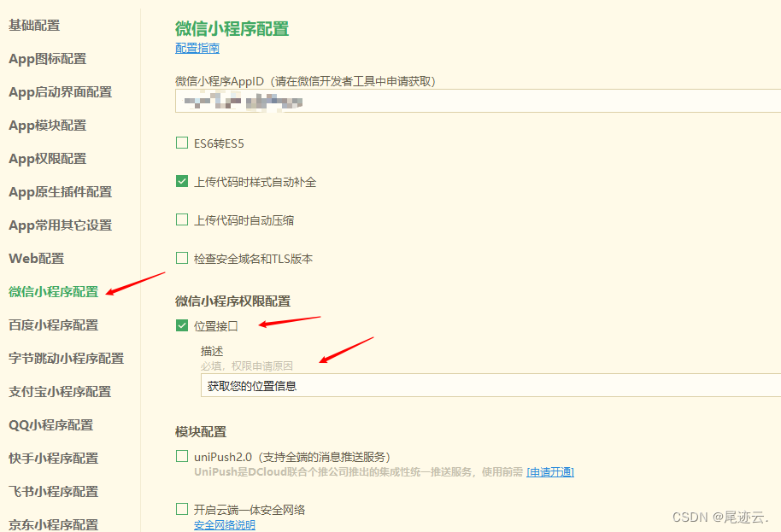Check 检查安全域名和TLS版本
The width and height of the screenshot is (781, 532).
click(x=182, y=258)
